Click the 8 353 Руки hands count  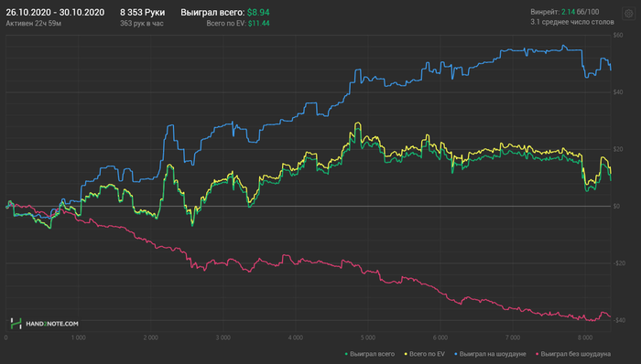pos(142,12)
